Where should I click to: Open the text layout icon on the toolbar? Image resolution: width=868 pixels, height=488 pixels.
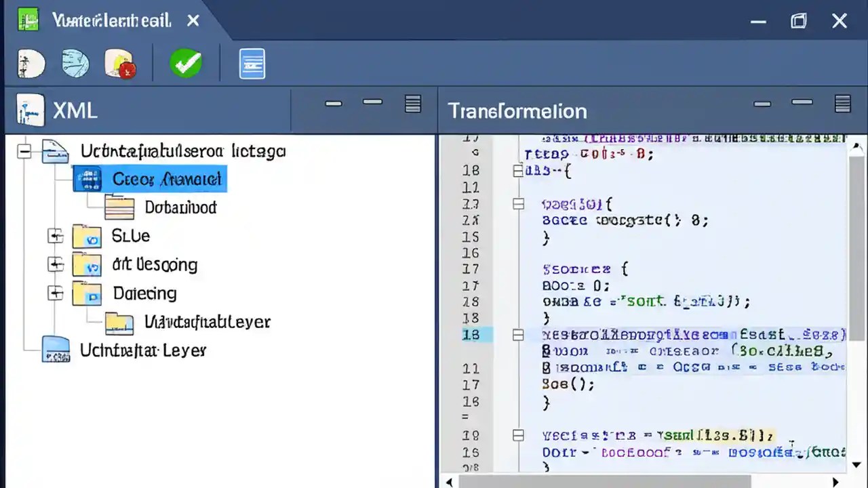coord(252,63)
